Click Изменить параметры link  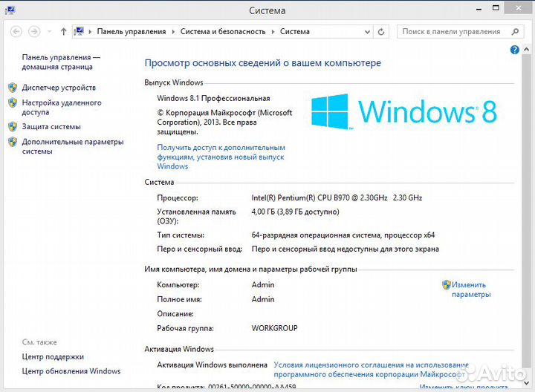(x=471, y=290)
